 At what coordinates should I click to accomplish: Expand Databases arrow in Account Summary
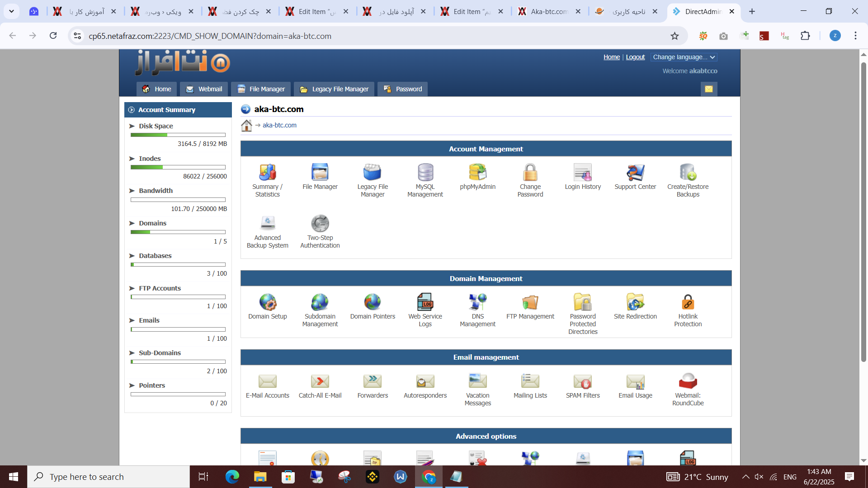(x=132, y=256)
